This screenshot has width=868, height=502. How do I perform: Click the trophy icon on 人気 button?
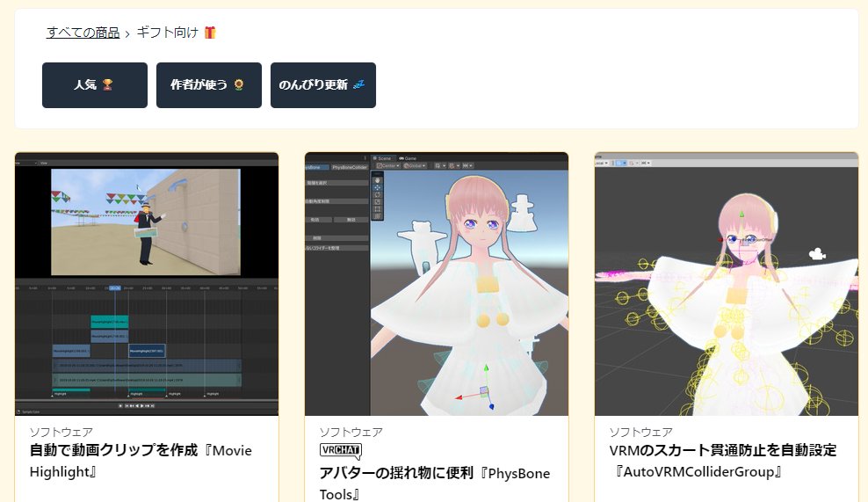coord(107,84)
